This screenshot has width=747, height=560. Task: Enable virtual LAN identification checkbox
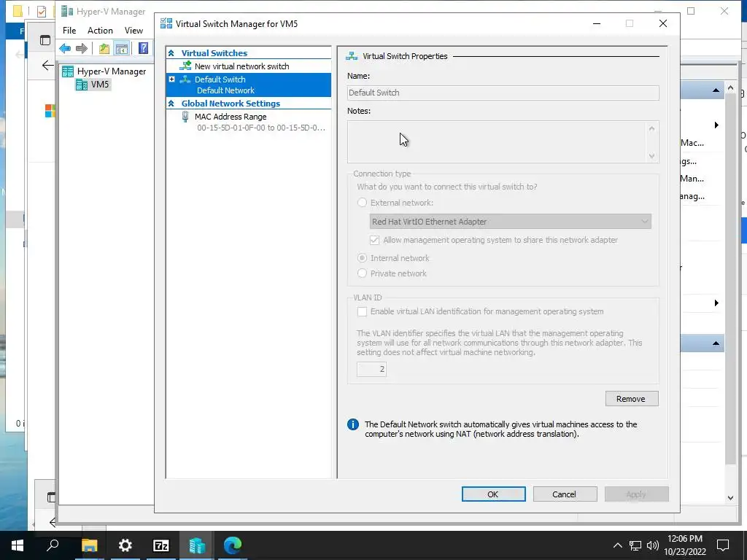(x=362, y=311)
